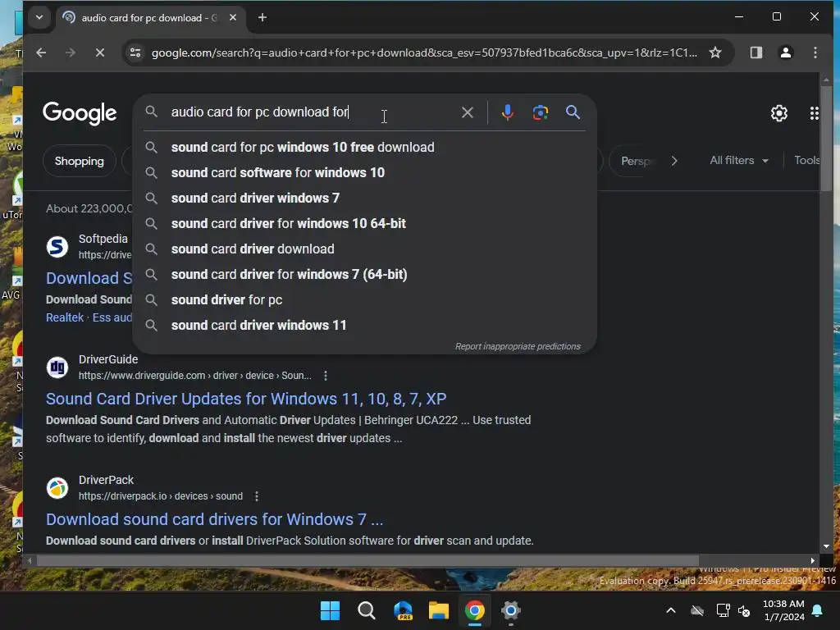
Task: Close the audio card search tab
Action: pos(233,18)
